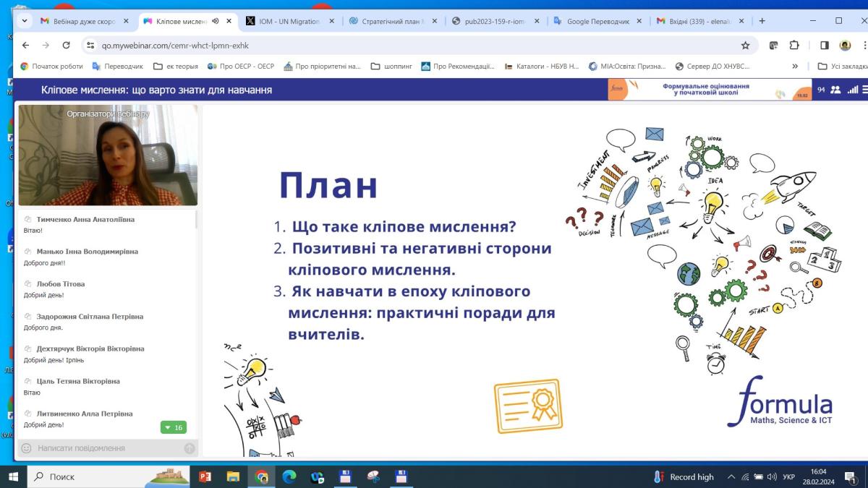Mute the webinar tab via speaker icon
Viewport: 868px width, 488px height.
pos(216,21)
